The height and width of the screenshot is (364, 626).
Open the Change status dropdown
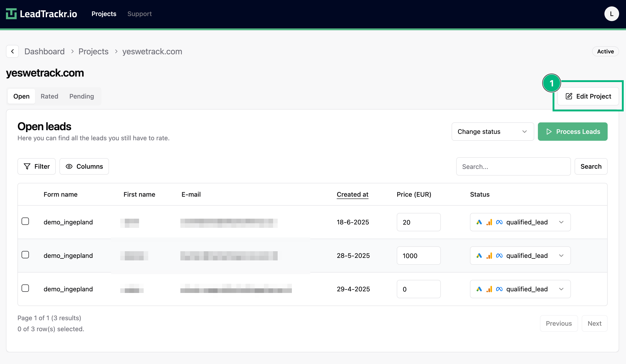coord(492,132)
